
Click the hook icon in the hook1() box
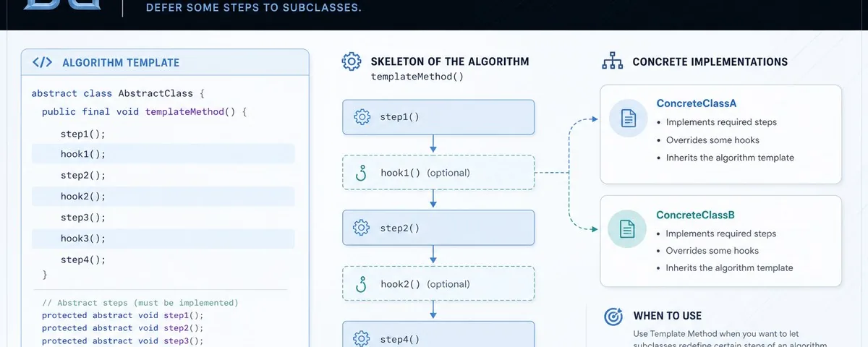(x=362, y=173)
